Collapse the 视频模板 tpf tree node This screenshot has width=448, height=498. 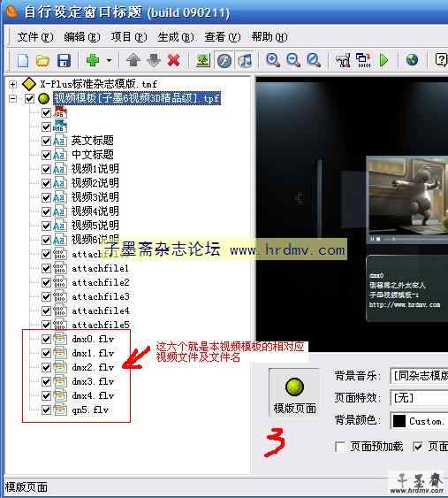(12, 98)
